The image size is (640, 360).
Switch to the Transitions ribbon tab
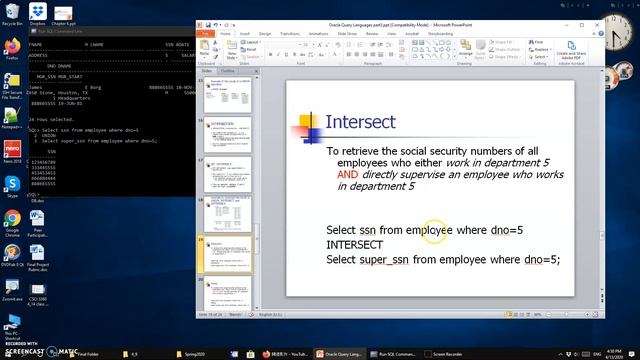[x=290, y=34]
